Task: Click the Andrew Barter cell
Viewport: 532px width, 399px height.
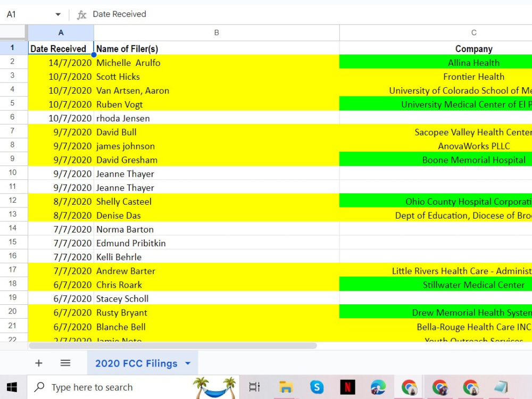Action: click(x=217, y=271)
